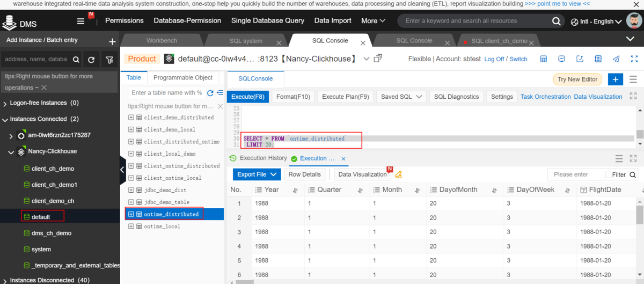The image size is (644, 284).
Task: Toggle the Filter checkbox
Action: pos(608,174)
